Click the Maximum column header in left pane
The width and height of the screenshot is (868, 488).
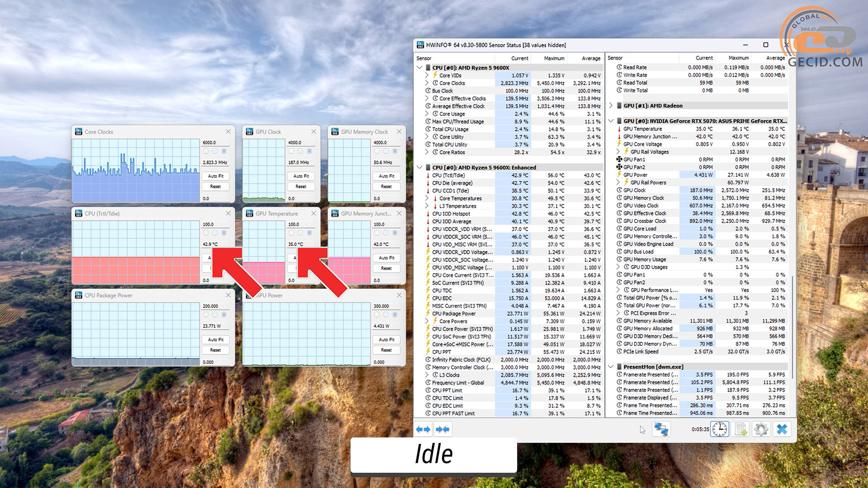tap(554, 58)
